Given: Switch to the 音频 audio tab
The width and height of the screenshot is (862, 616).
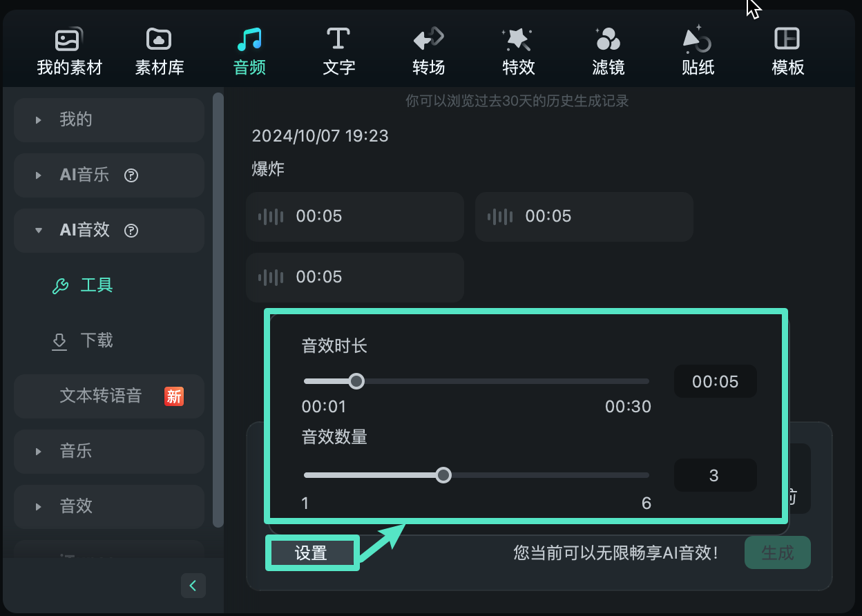Looking at the screenshot, I should 249,50.
